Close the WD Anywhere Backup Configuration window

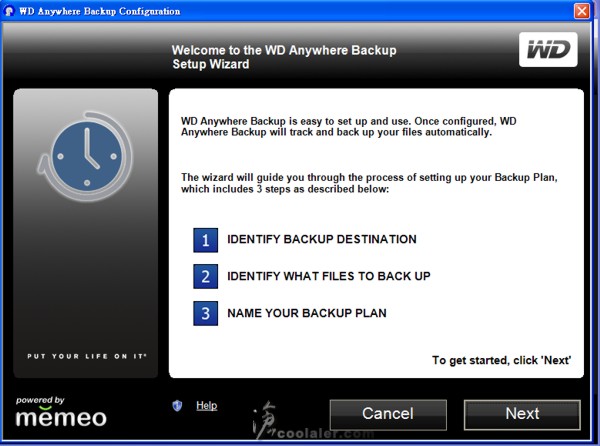pyautogui.click(x=582, y=11)
